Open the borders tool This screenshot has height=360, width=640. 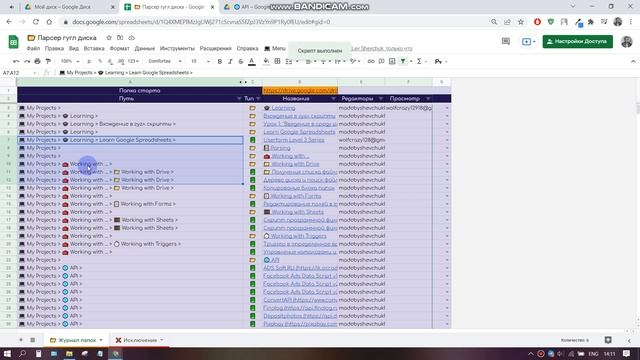(278, 61)
